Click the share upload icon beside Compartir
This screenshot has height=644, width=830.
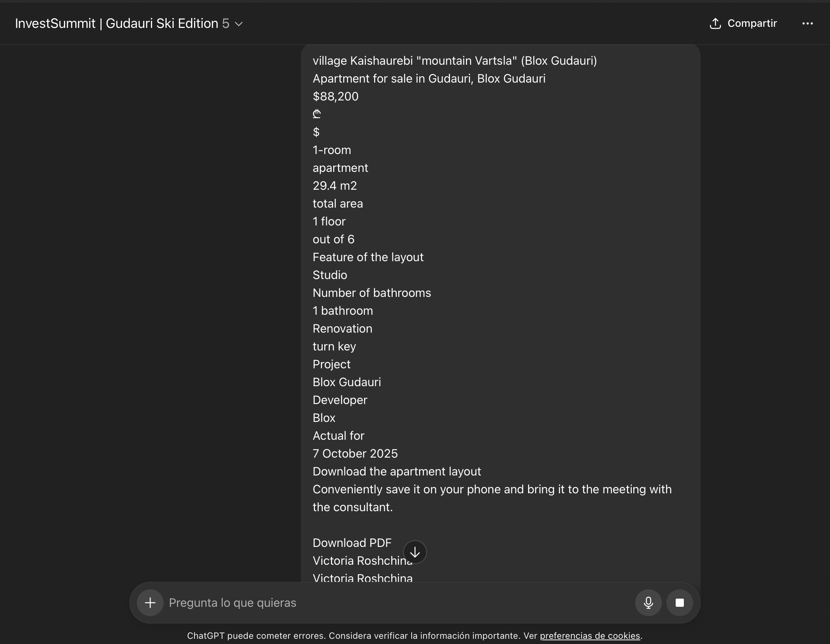click(715, 23)
